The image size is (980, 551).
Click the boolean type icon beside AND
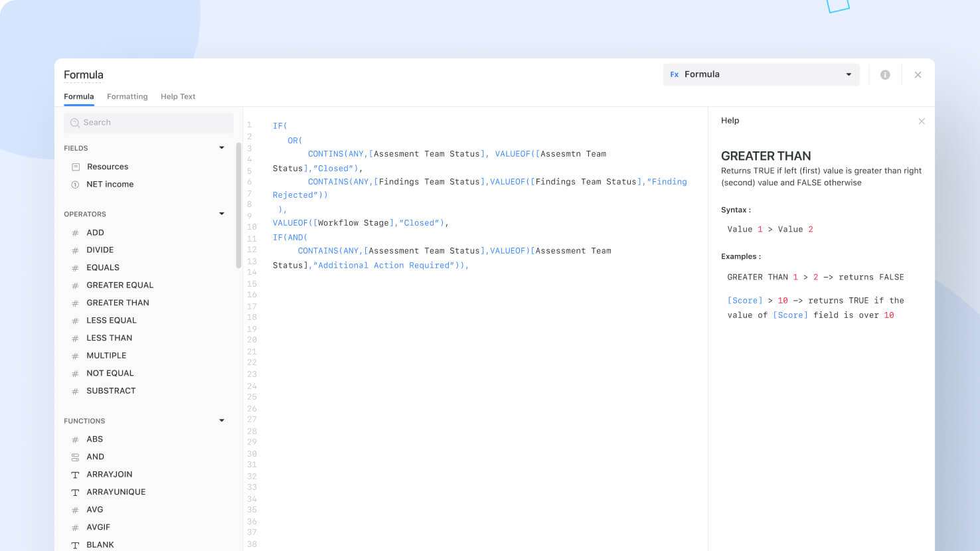coord(75,457)
